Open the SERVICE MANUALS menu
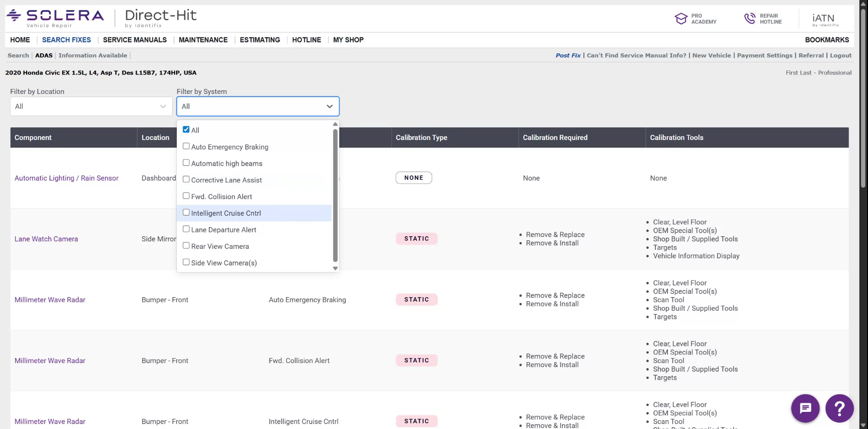 click(x=134, y=40)
